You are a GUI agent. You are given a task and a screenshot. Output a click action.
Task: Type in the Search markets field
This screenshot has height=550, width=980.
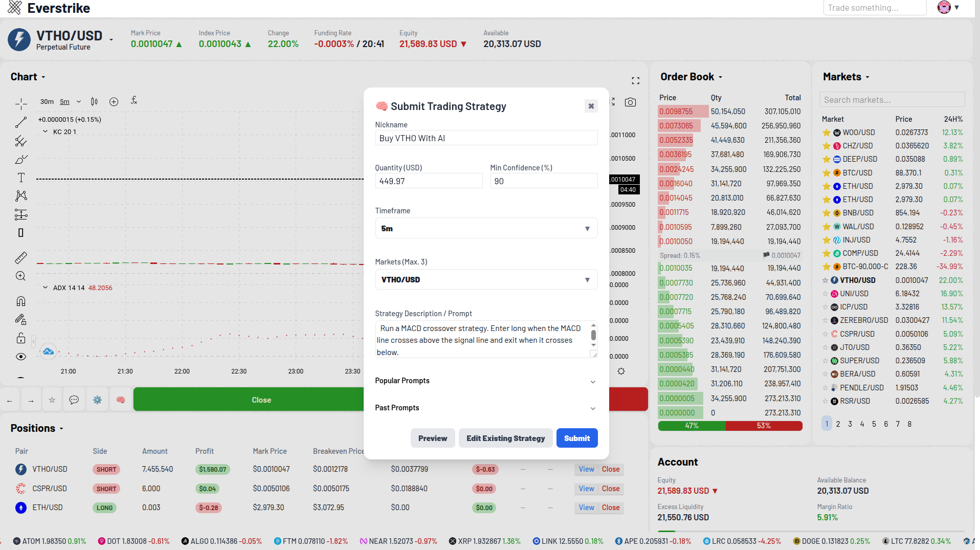(x=892, y=99)
